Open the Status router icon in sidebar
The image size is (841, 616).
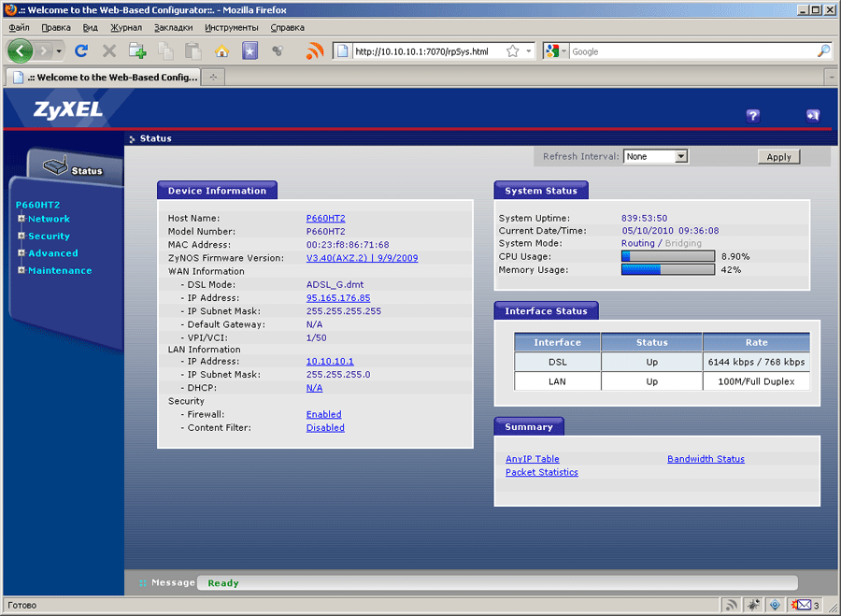click(x=55, y=166)
